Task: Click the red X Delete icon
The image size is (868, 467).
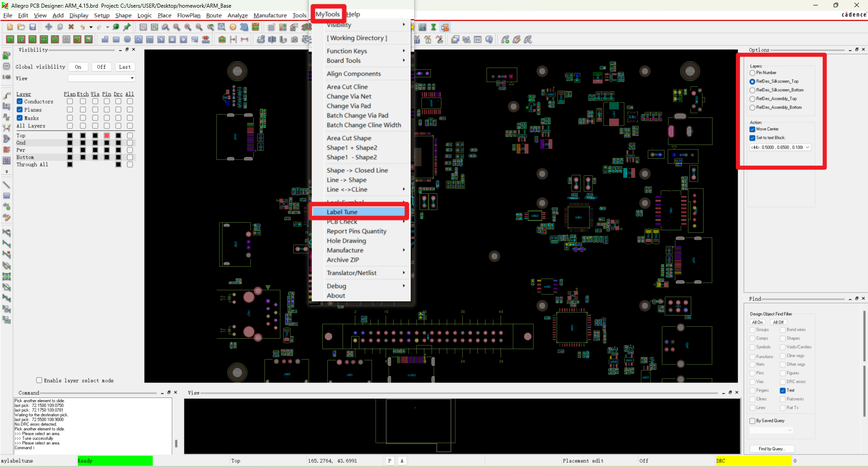Action: (x=71, y=27)
